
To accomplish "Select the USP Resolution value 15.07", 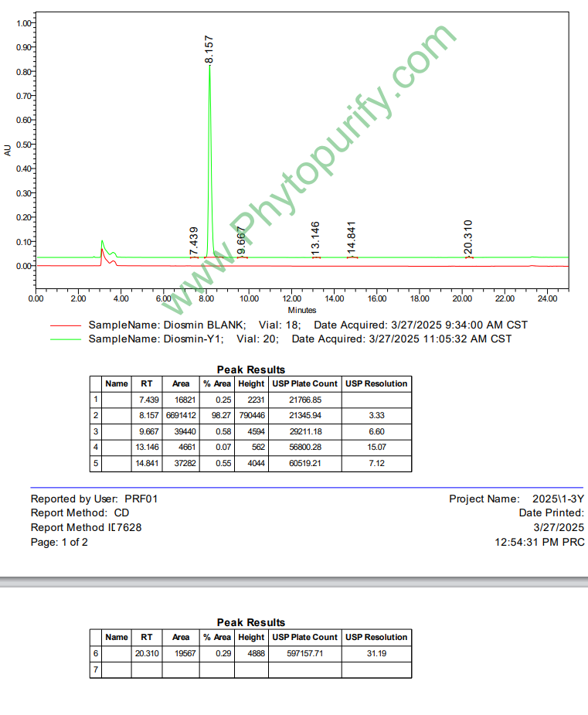I will click(376, 448).
